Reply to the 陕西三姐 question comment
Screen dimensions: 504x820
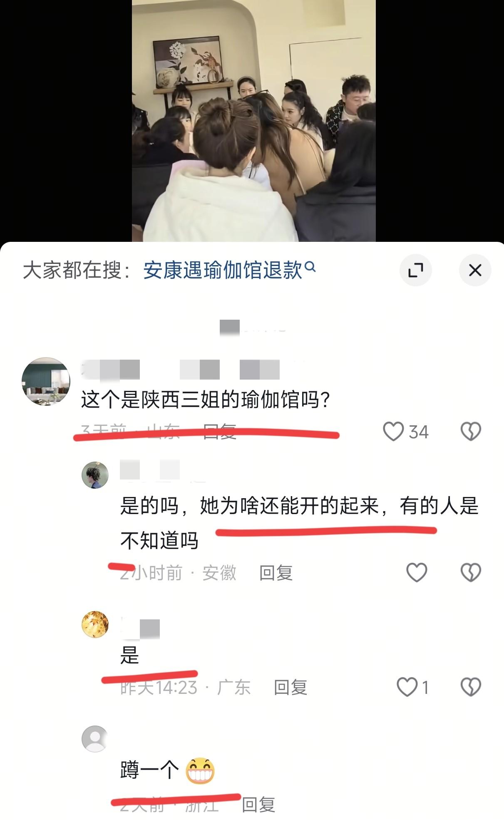(220, 432)
